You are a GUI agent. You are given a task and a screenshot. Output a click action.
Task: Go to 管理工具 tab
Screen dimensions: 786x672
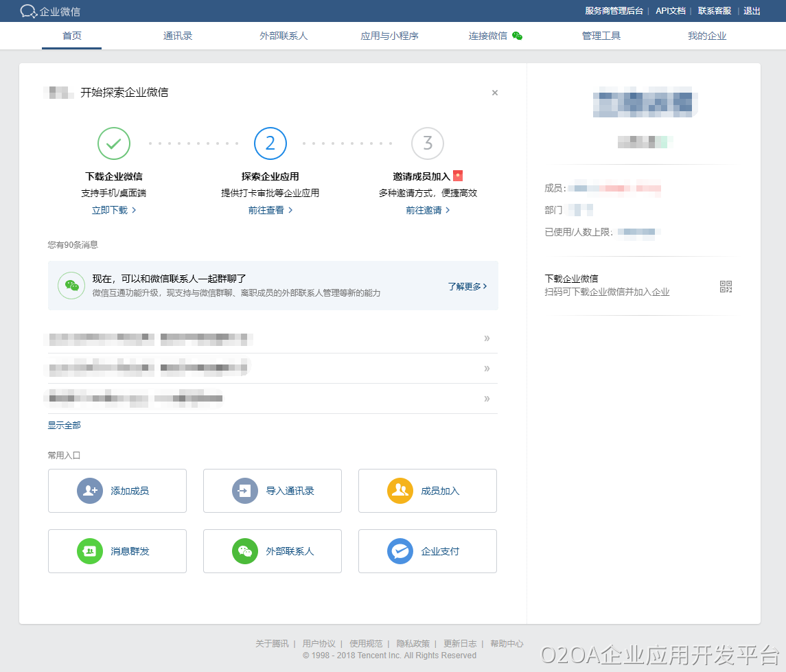601,36
